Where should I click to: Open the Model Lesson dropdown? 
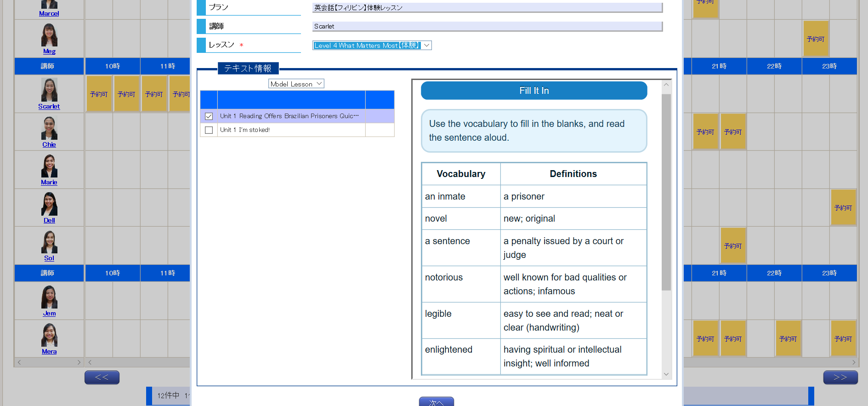coord(296,84)
